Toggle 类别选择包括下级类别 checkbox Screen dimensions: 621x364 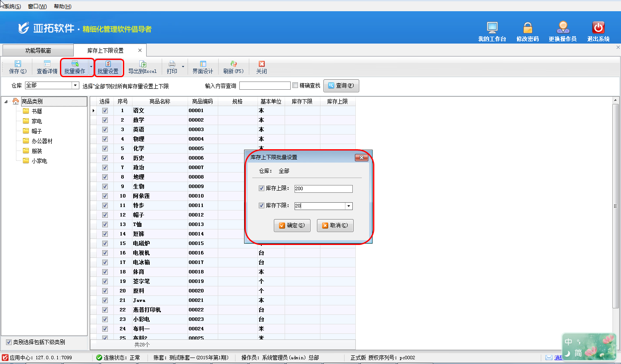[x=9, y=342]
